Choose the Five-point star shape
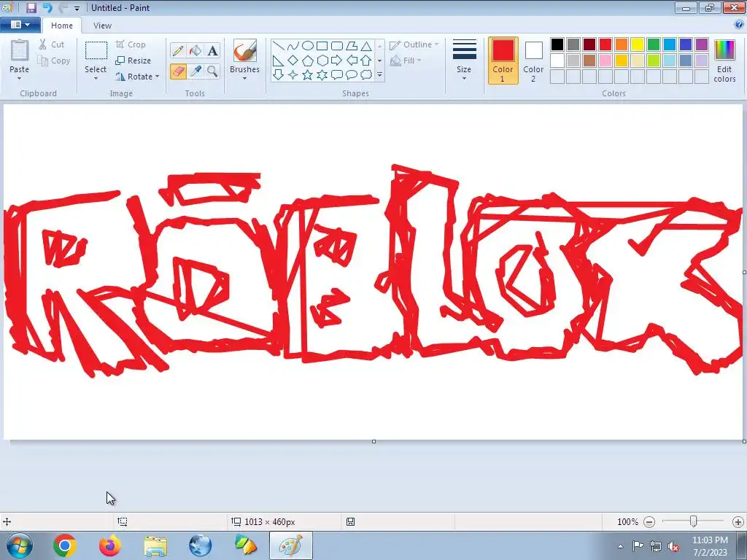Screen dimensions: 747x560 click(x=308, y=75)
